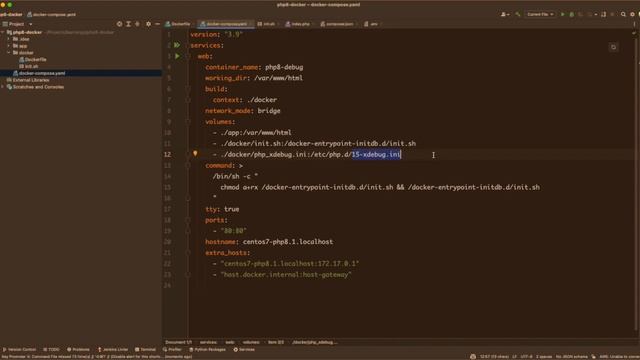Click the build hammer icon
This screenshot has height=360, width=640.
(x=518, y=14)
